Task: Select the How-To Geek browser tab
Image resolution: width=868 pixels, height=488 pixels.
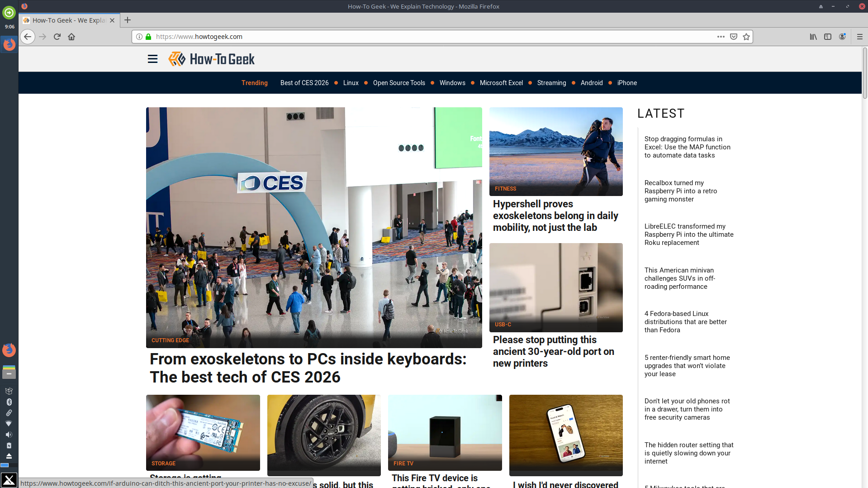Action: [69, 20]
